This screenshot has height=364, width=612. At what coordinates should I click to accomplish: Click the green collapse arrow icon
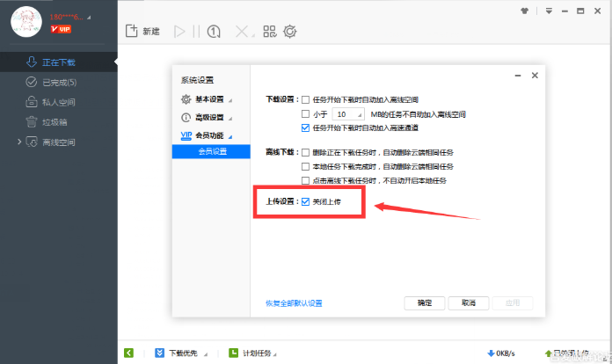click(x=128, y=353)
